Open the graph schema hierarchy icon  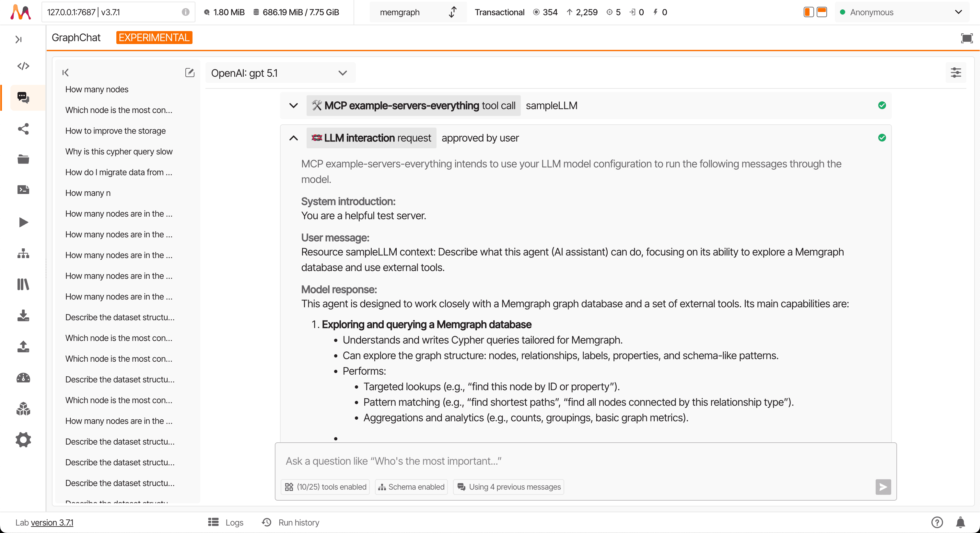tap(23, 254)
